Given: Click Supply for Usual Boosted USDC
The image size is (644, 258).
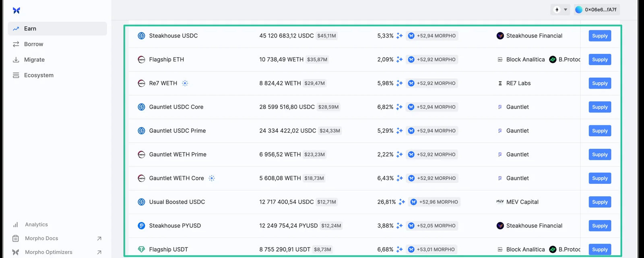Looking at the screenshot, I should coord(600,202).
